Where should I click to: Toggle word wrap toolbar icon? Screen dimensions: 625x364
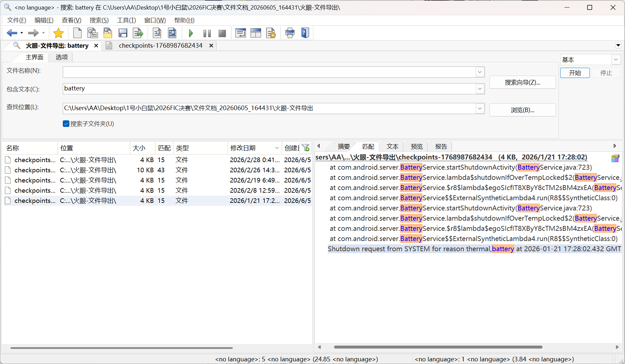point(241,33)
